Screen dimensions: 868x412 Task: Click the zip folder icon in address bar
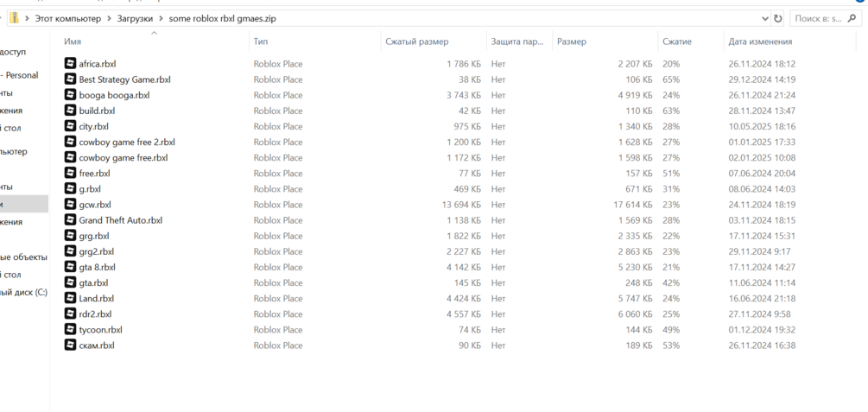click(x=15, y=18)
